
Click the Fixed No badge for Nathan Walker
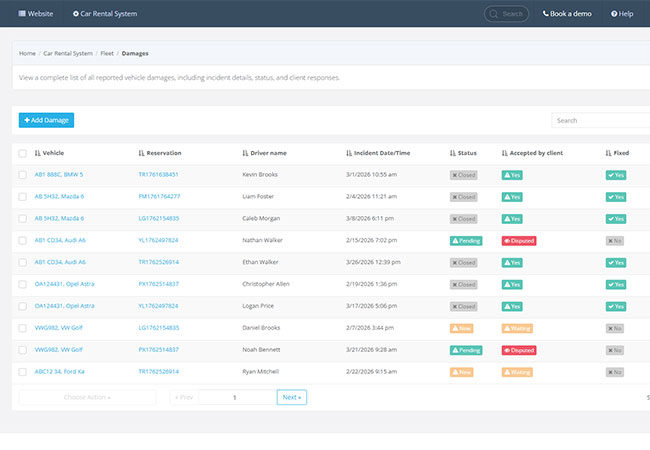pos(614,241)
